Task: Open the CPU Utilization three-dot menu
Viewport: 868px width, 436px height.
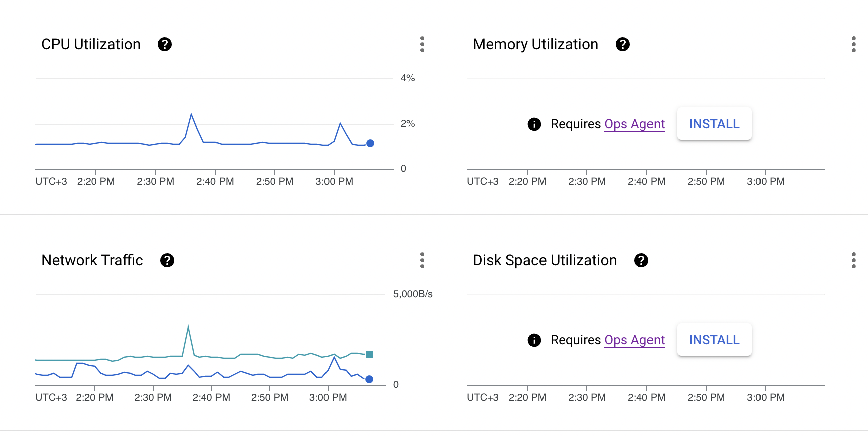Action: click(422, 44)
